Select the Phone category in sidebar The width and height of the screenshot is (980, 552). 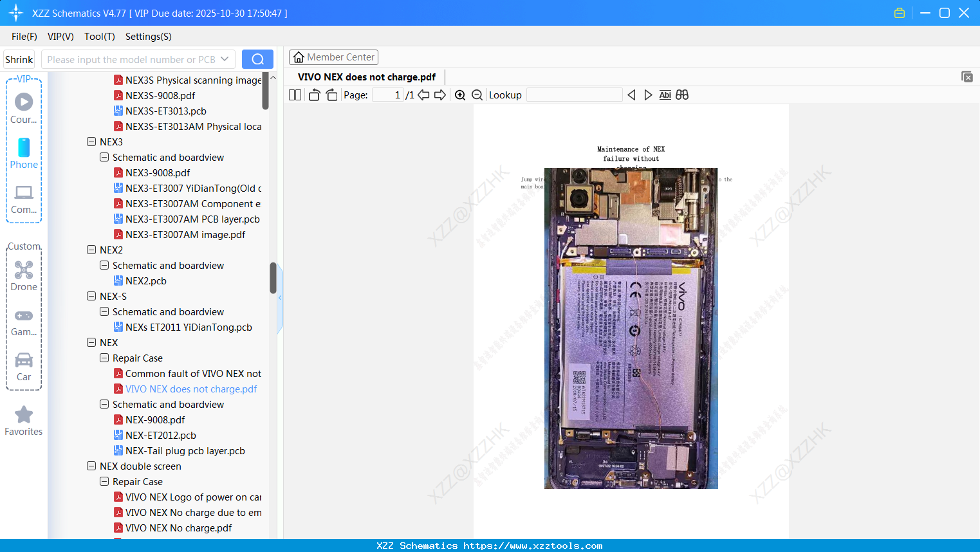point(24,153)
